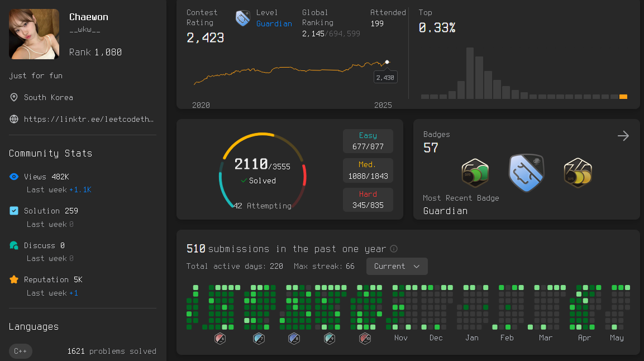Screen dimensions: 644x361
Task: Click the location pin icon beside South Korea
Action: coord(14,97)
